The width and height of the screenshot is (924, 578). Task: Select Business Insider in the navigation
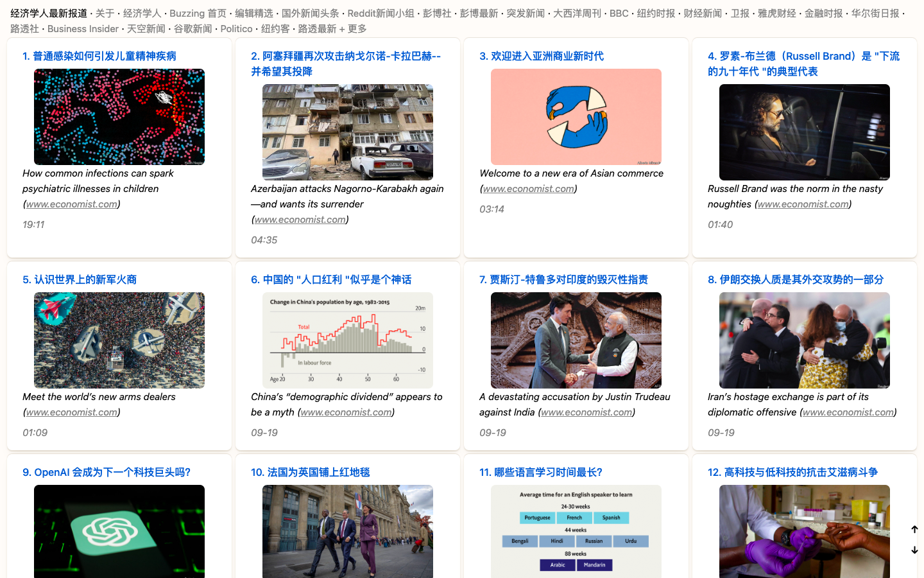coord(83,28)
